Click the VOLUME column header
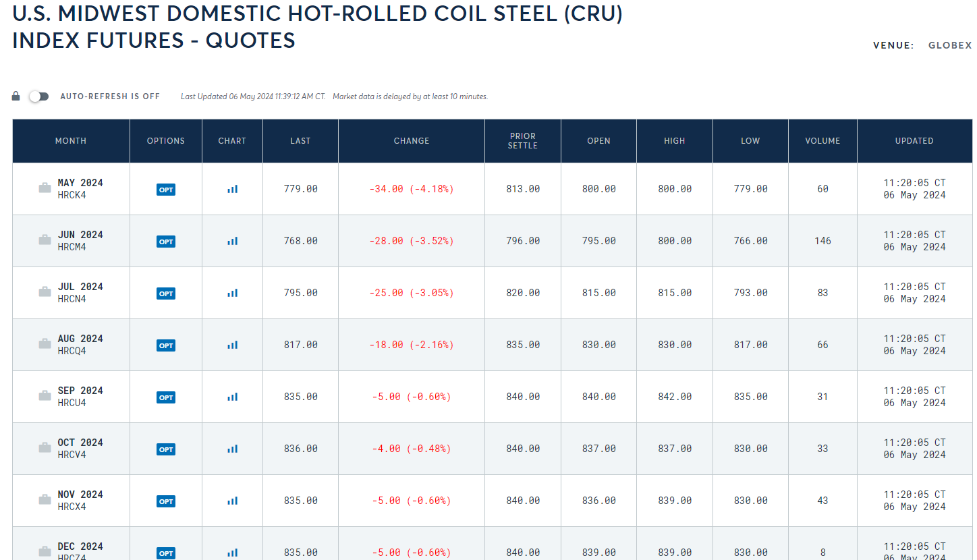Screen dimensions: 977x560 click(822, 141)
